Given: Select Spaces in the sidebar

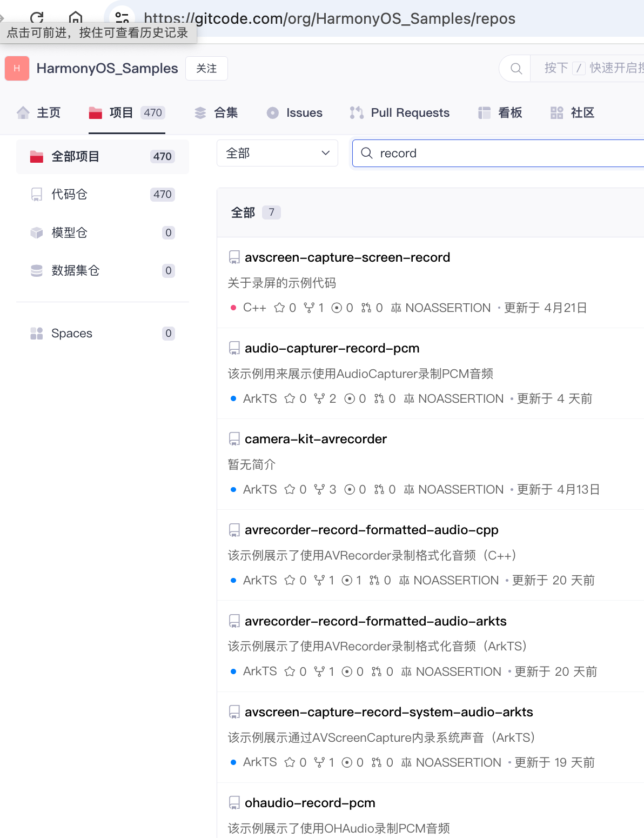Looking at the screenshot, I should (103, 334).
